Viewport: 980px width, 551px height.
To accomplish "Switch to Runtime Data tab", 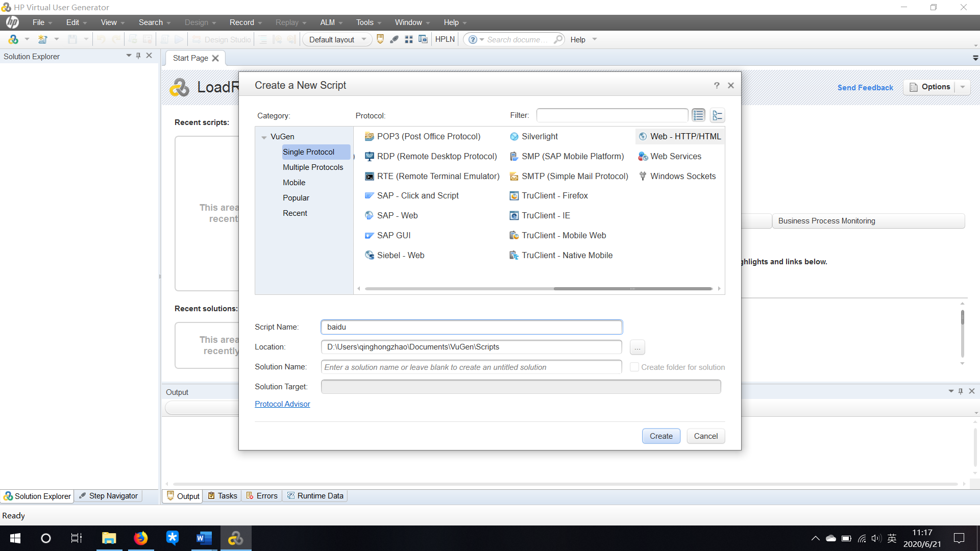I will tap(320, 496).
